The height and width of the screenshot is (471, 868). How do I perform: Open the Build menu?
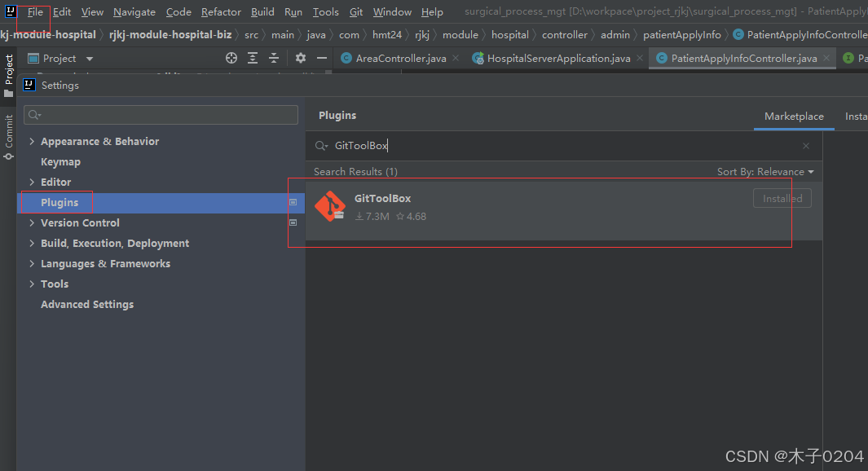click(x=262, y=11)
